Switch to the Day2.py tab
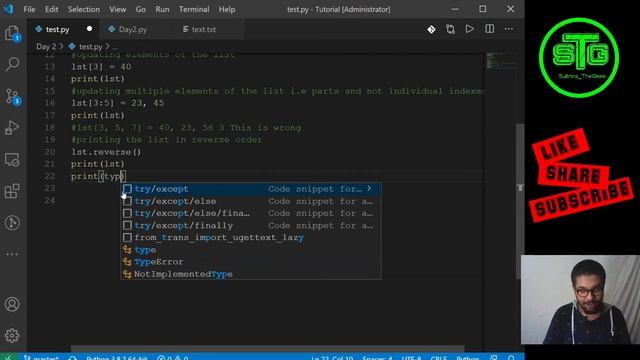The width and height of the screenshot is (640, 360). click(133, 29)
